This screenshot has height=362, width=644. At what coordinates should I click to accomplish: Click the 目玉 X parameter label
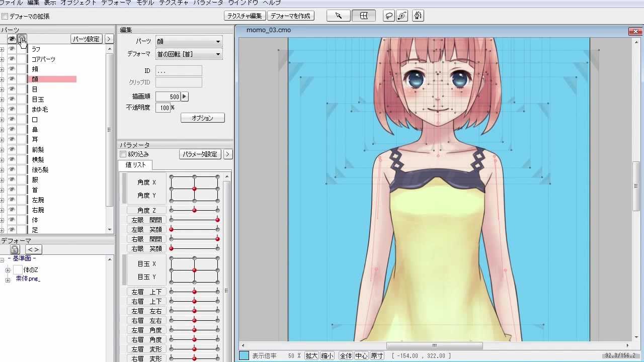(x=147, y=264)
